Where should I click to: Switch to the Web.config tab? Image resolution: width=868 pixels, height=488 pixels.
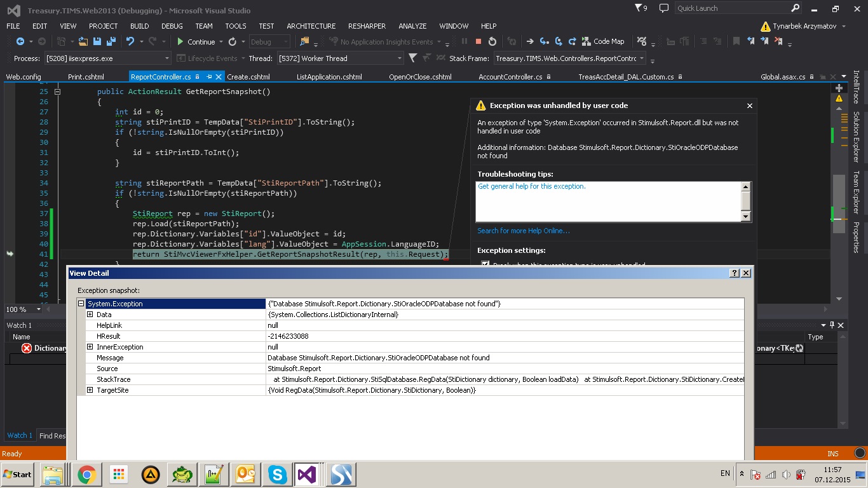pyautogui.click(x=24, y=77)
